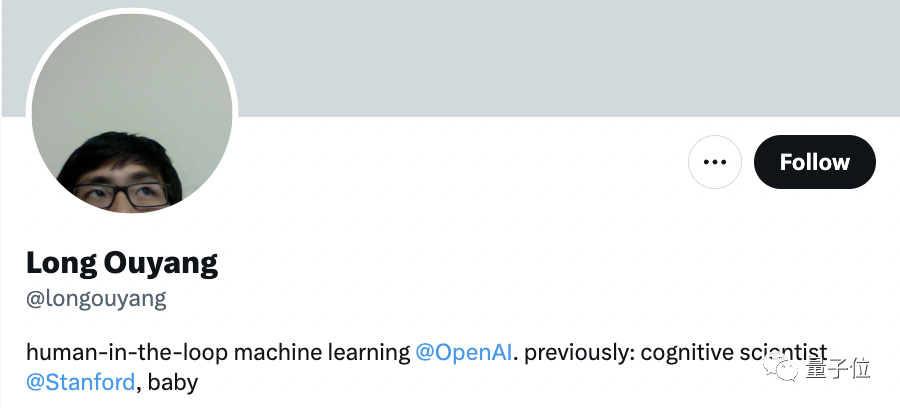Click the gray profile banner image
The width and height of the screenshot is (900, 408).
pos(560,55)
